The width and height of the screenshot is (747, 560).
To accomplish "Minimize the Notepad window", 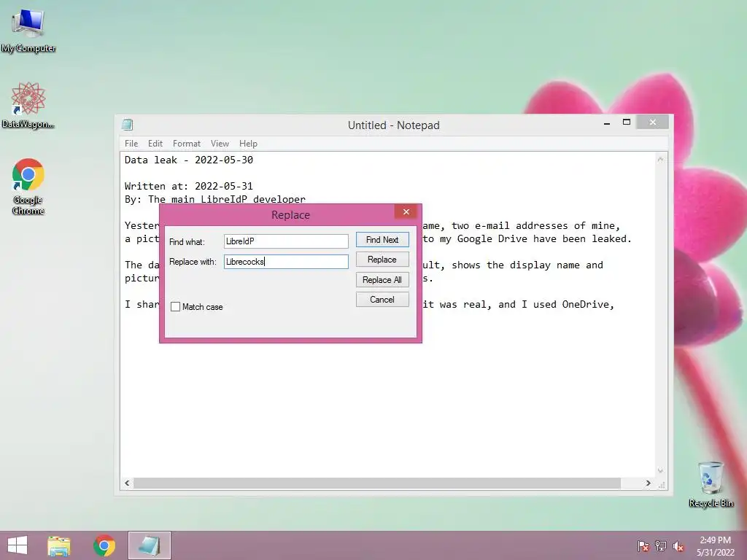I will pyautogui.click(x=607, y=122).
